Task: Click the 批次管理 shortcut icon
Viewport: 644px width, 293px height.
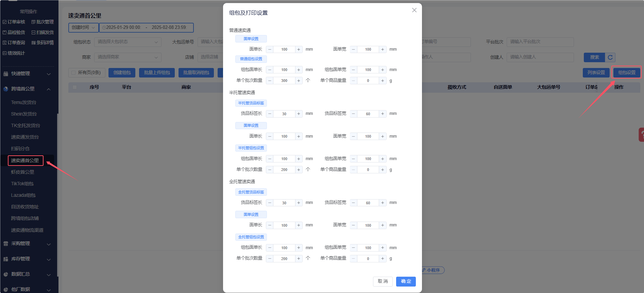Action: [x=33, y=22]
